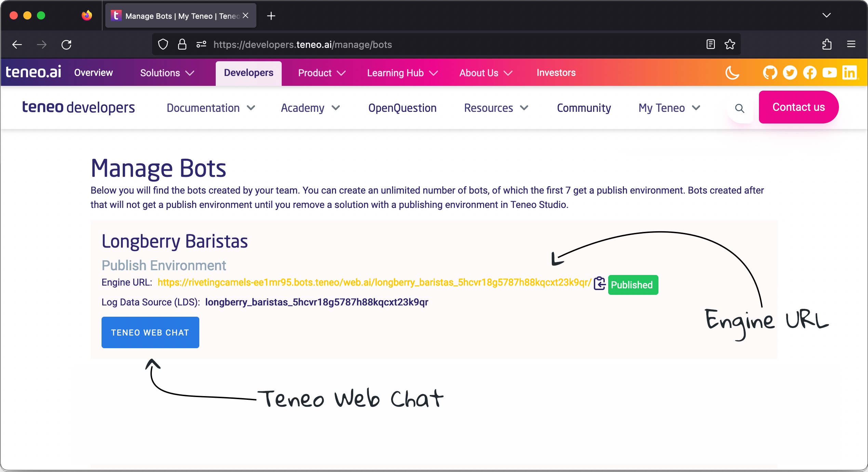Open the Investors page
The height and width of the screenshot is (472, 868).
click(556, 73)
